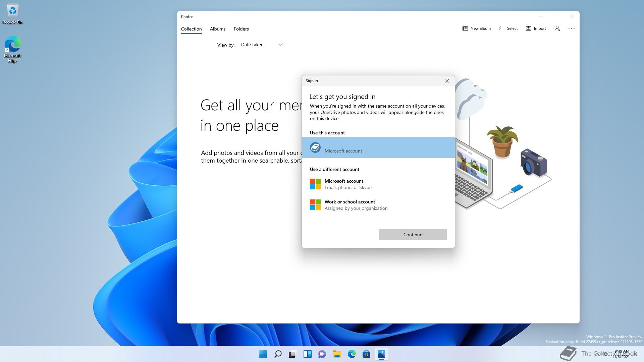Viewport: 644px width, 362px height.
Task: Close the Photos window
Action: pos(572,16)
